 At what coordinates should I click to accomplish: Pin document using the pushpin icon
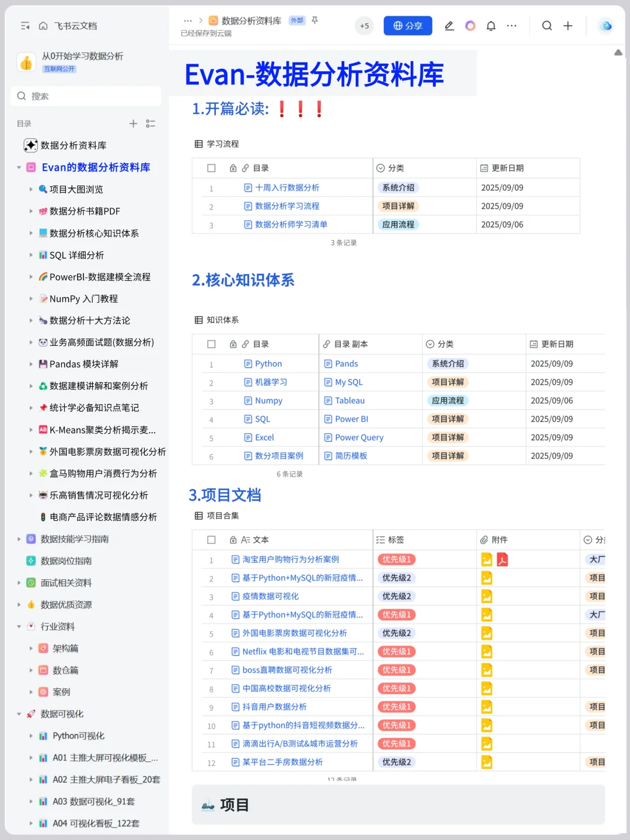click(315, 20)
